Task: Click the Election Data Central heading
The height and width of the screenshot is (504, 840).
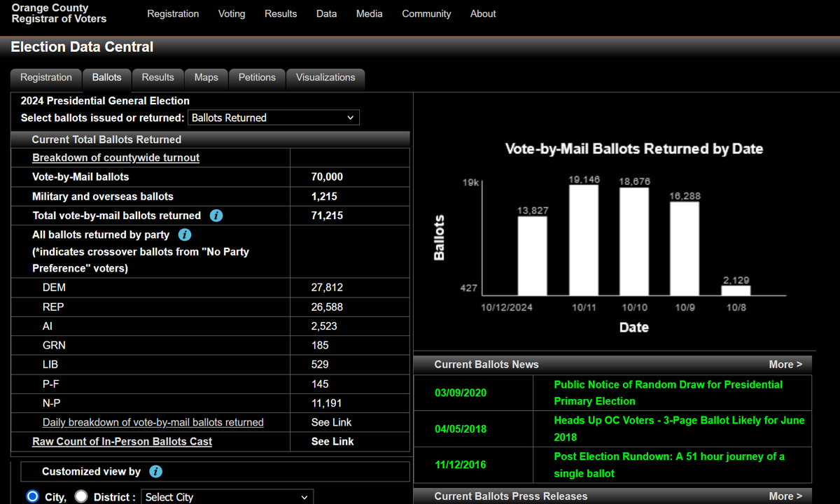Action: coord(82,48)
